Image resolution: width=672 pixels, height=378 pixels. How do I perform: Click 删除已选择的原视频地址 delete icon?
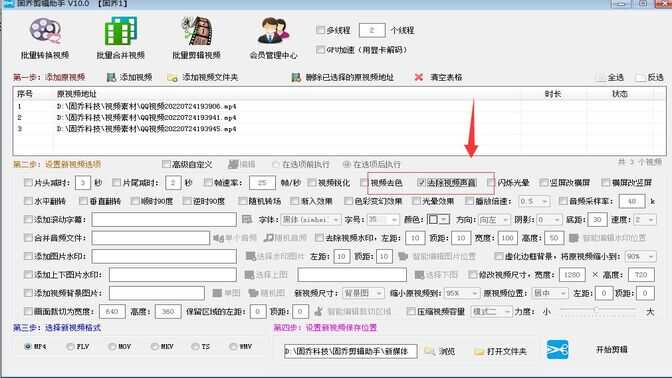pos(296,77)
